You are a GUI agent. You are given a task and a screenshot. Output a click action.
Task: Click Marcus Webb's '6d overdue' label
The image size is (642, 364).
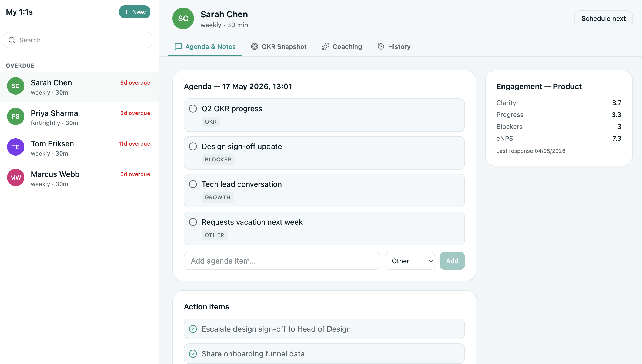coord(135,174)
